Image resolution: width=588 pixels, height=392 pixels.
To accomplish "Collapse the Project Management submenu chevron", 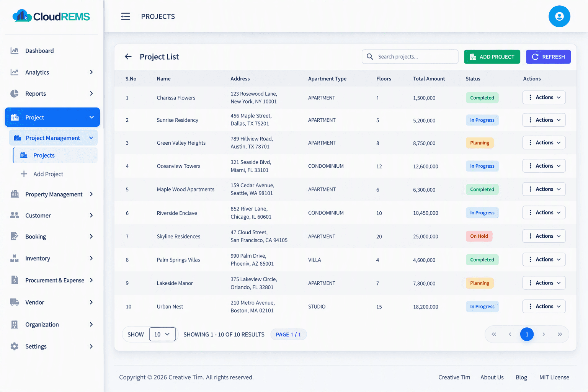I will [x=91, y=138].
